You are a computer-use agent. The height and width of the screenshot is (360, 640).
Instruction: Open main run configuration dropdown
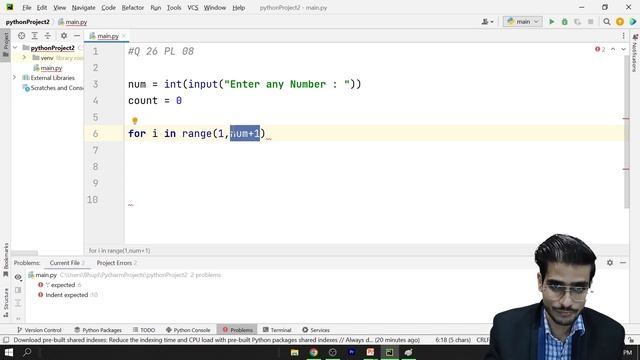[x=523, y=22]
